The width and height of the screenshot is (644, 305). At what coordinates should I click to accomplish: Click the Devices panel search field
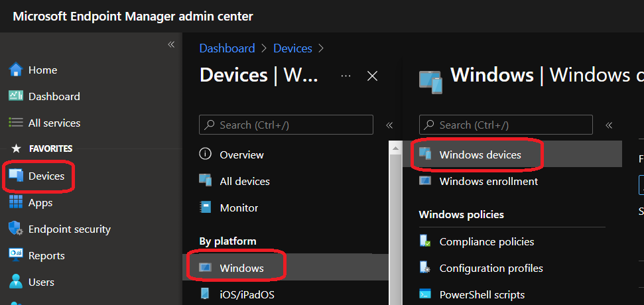pyautogui.click(x=292, y=125)
